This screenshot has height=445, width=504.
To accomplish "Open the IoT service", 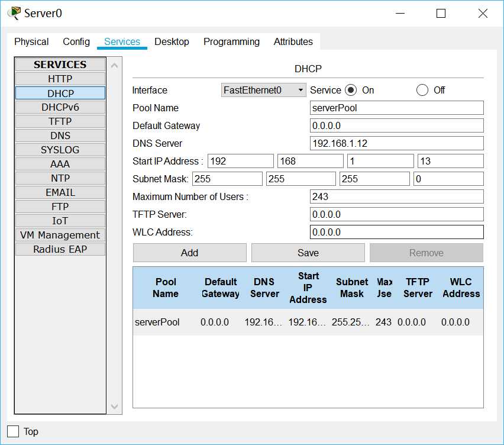I will [60, 221].
